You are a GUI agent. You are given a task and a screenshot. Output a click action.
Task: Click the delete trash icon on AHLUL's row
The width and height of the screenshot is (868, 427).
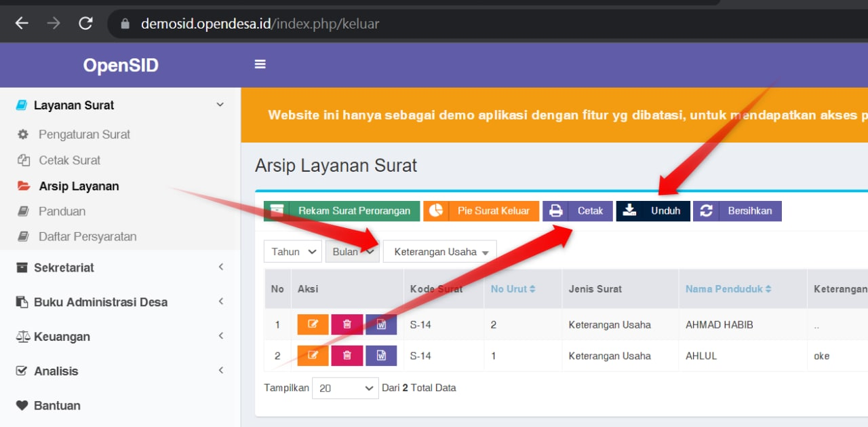coord(347,356)
